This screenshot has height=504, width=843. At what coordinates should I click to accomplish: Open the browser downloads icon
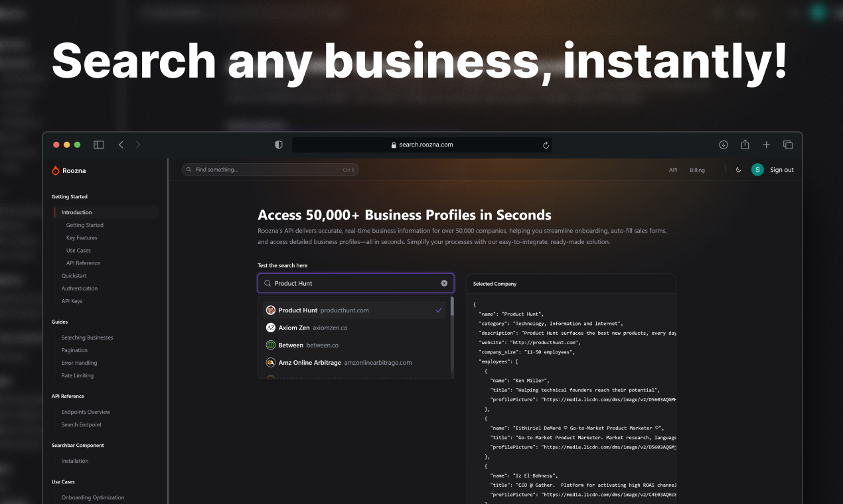click(x=724, y=145)
